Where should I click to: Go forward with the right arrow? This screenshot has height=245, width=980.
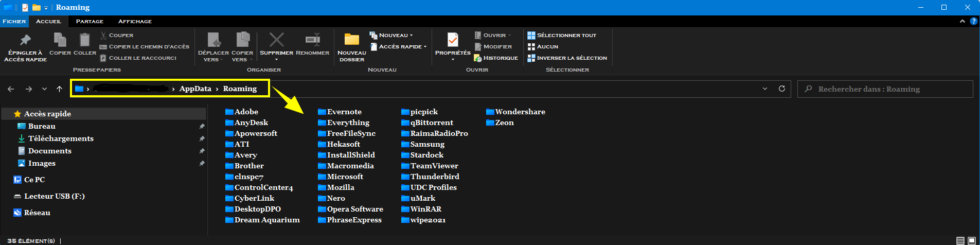(29, 89)
